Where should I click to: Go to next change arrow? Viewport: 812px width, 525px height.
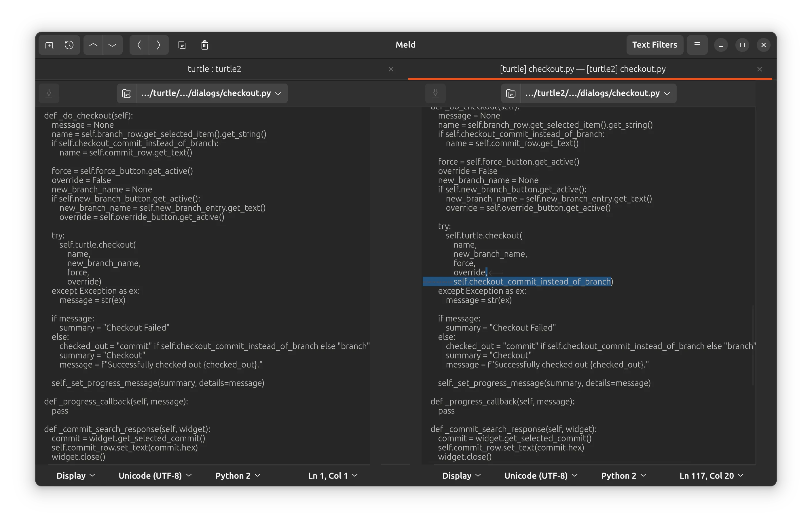(112, 45)
